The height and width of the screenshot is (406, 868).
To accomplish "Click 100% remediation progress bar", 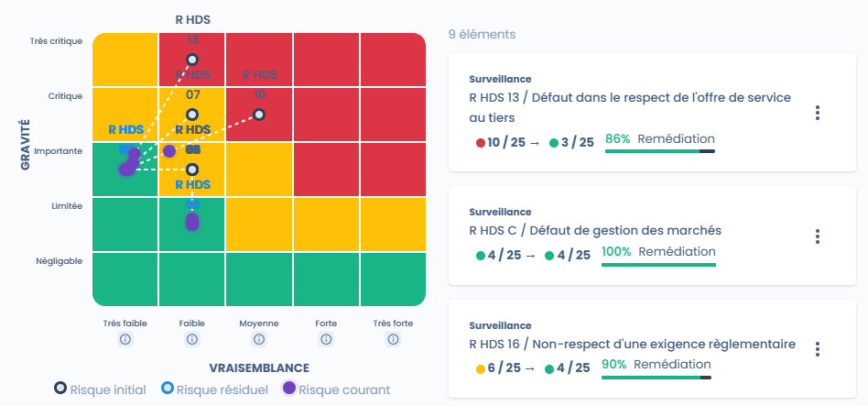I will pyautogui.click(x=659, y=263).
